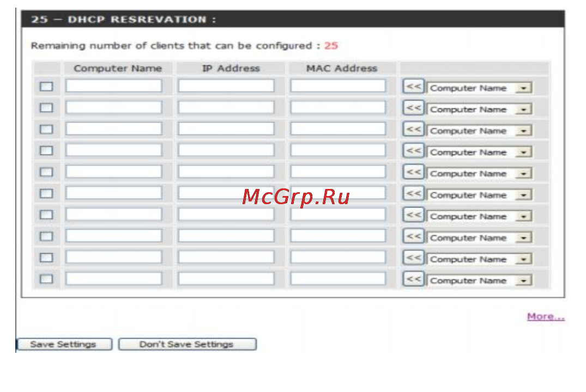Focus the eighth row's IP Address field

[x=226, y=236]
